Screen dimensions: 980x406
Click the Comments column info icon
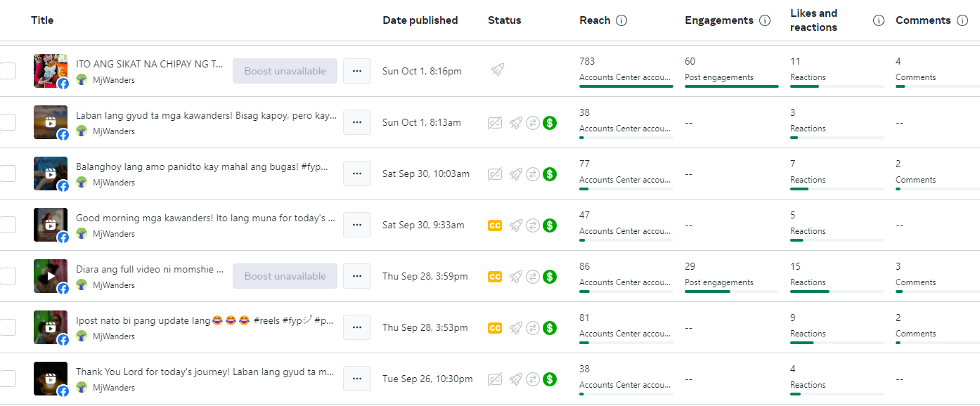coord(962,20)
